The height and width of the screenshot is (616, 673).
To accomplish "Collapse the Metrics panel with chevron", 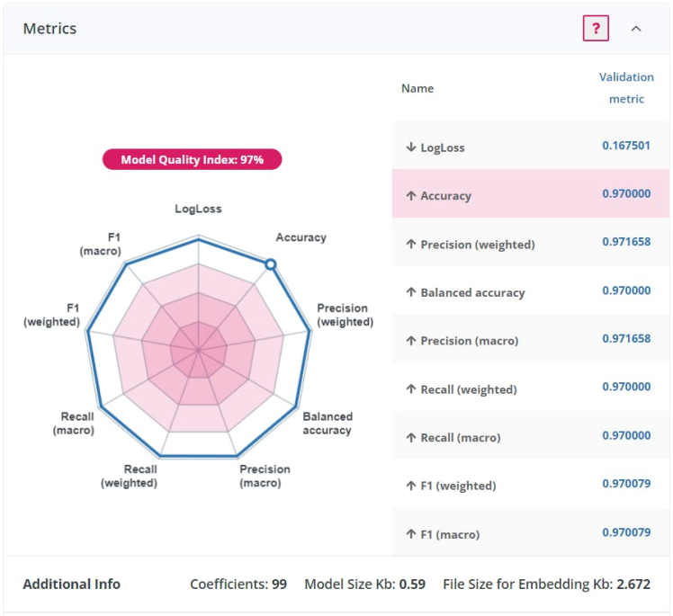I will (636, 29).
